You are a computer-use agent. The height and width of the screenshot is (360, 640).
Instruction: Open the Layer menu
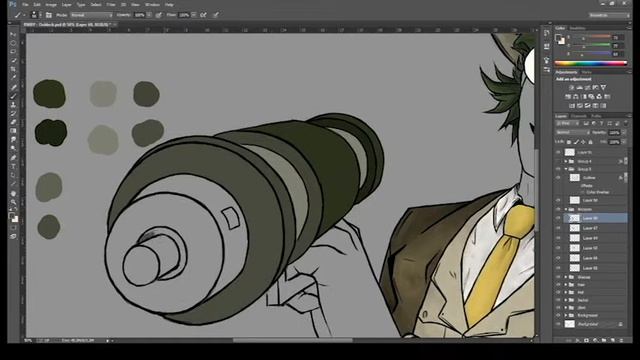(x=66, y=4)
